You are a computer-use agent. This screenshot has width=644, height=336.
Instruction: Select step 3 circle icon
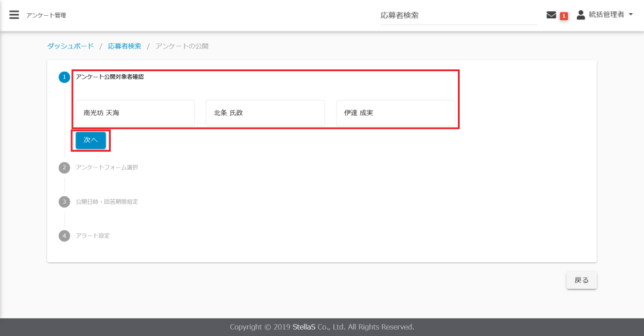point(64,202)
